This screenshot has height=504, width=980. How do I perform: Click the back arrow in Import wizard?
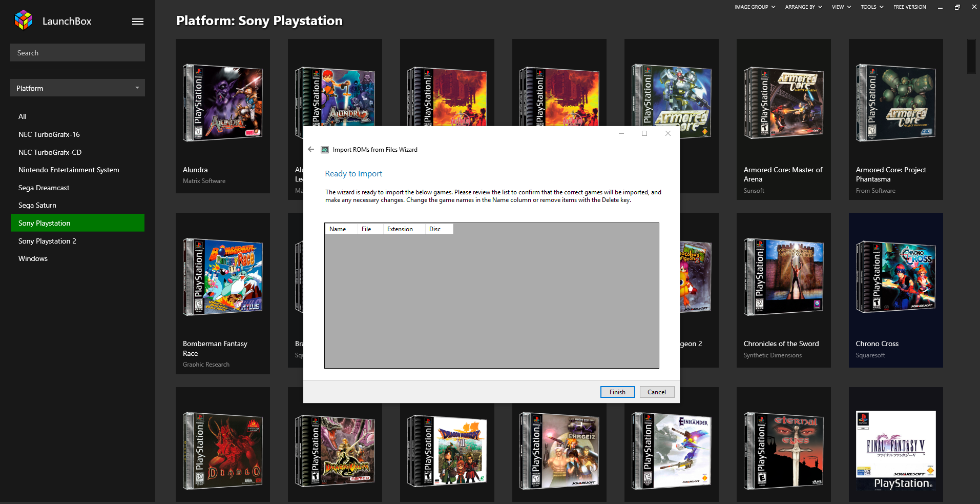(311, 149)
